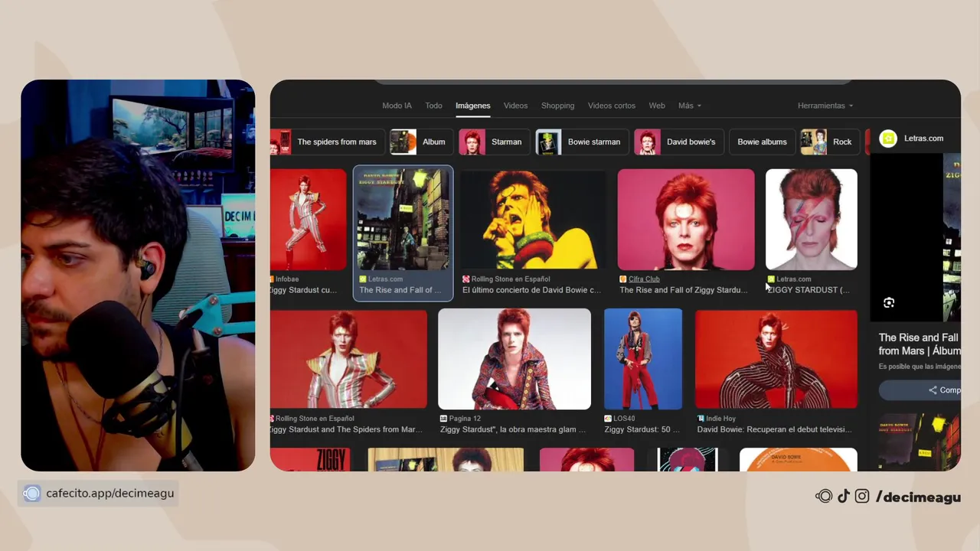This screenshot has width=980, height=551.
Task: Click the Pagina 12 source label
Action: tap(465, 419)
